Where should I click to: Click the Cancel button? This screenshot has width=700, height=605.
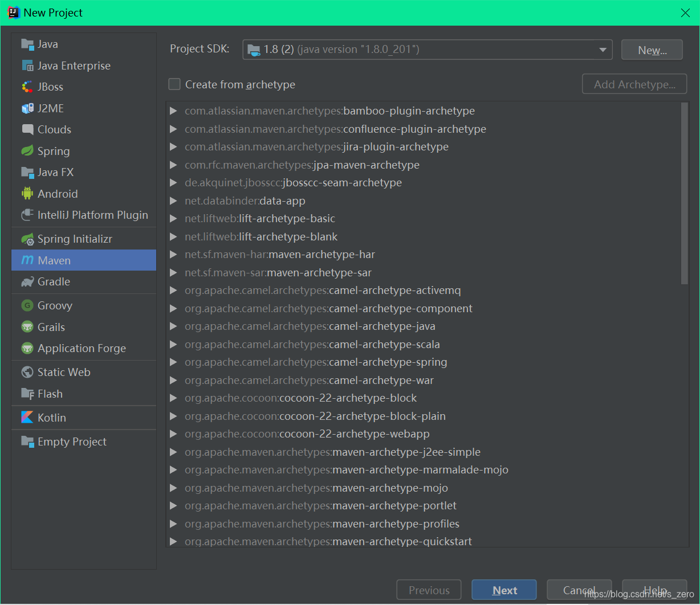[x=579, y=590]
